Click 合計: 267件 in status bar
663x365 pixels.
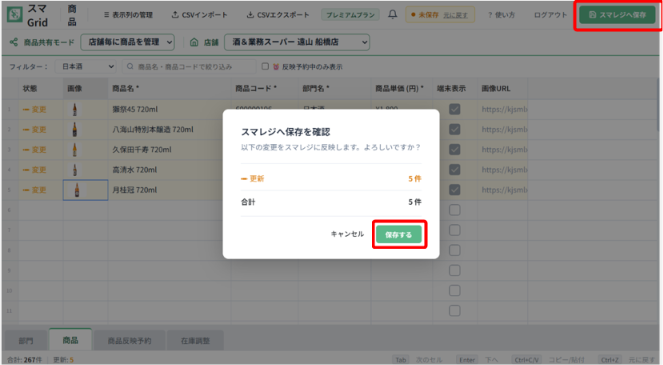tap(24, 360)
